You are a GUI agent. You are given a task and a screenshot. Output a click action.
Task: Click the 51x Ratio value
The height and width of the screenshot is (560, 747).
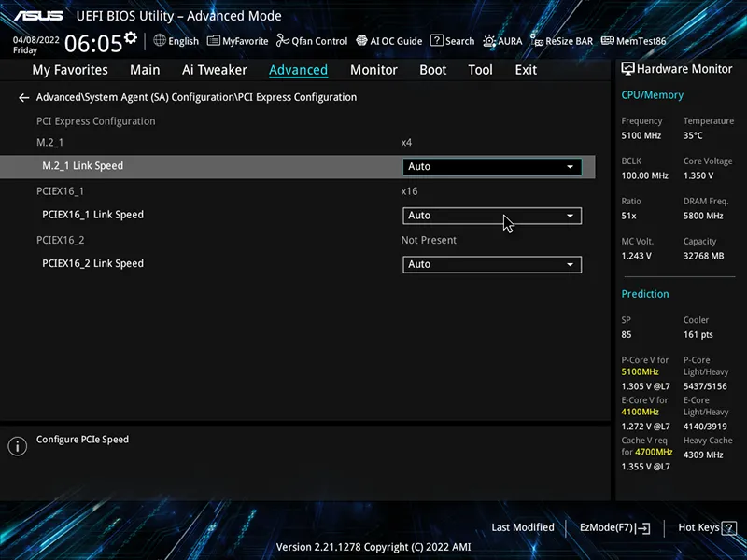628,216
